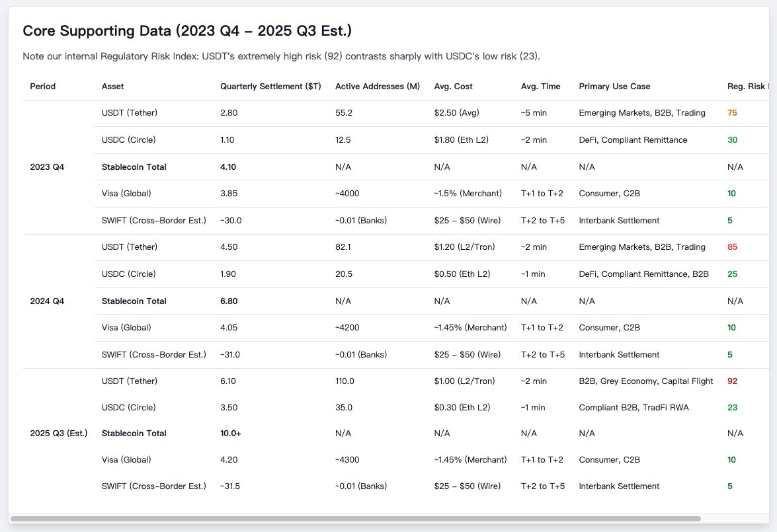Click the active addresses value '12.5'
The width and height of the screenshot is (777, 532).
(343, 139)
